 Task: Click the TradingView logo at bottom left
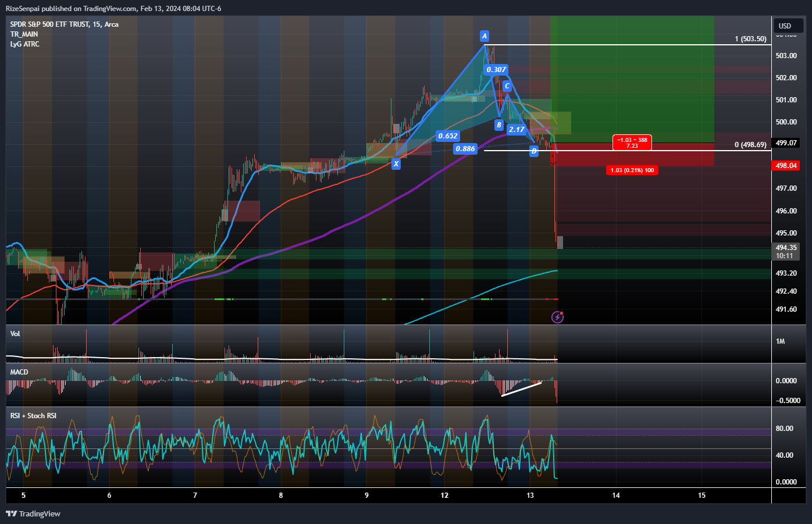(x=33, y=514)
